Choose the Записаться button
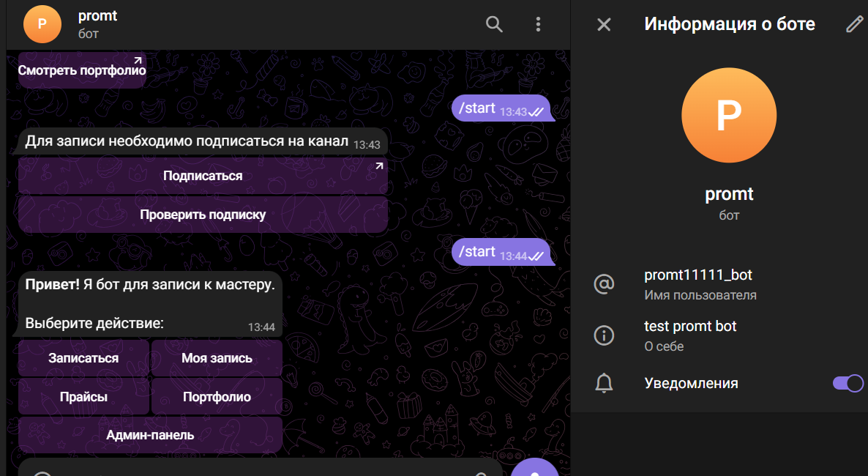 pos(83,358)
